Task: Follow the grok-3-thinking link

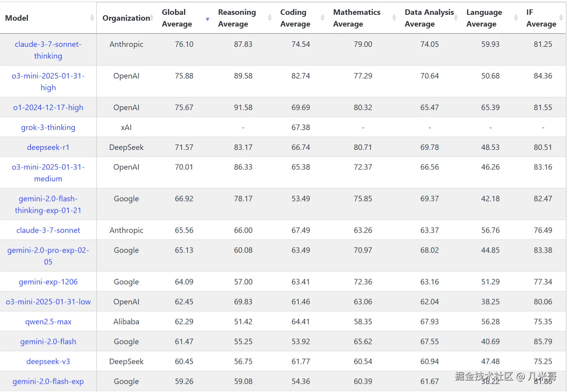Action: (48, 127)
